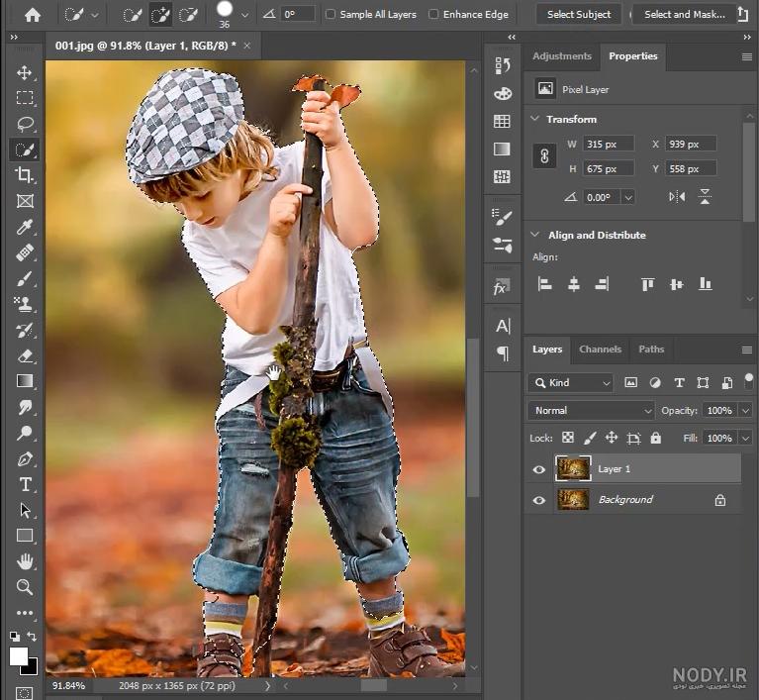Align left edges
The height and width of the screenshot is (700, 759).
tap(544, 284)
